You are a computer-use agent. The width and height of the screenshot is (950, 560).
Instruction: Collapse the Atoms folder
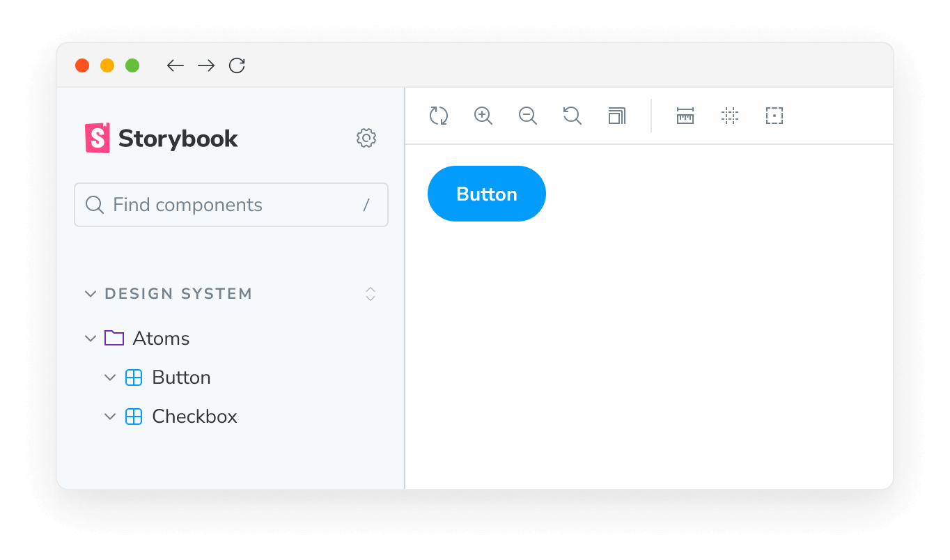[91, 338]
